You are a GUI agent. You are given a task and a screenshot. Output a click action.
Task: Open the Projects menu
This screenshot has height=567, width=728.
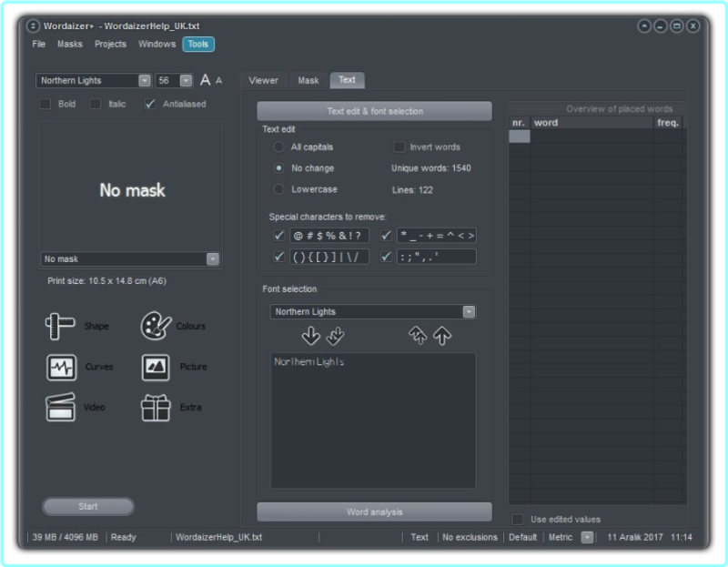tap(110, 44)
